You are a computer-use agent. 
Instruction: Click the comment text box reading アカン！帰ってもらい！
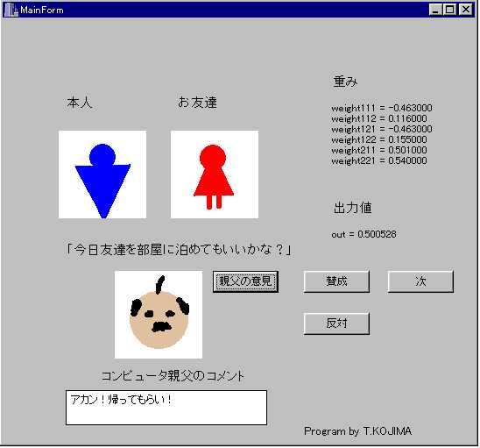(166, 408)
